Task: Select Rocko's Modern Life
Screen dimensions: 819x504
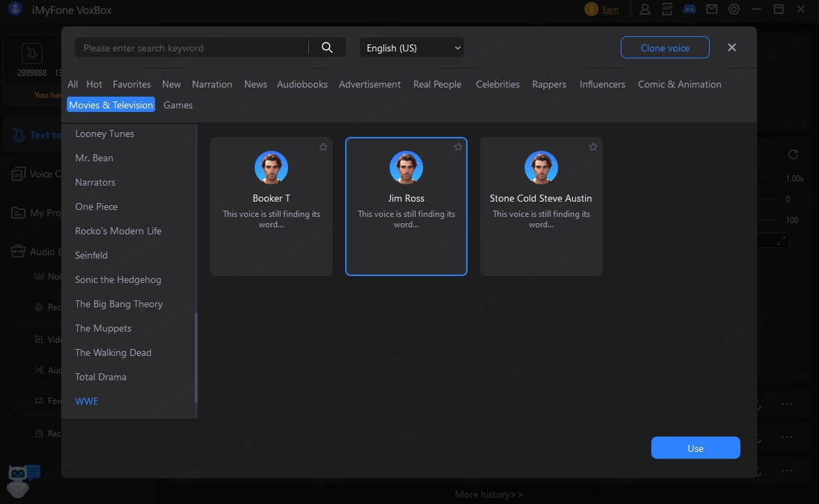Action: pyautogui.click(x=118, y=231)
